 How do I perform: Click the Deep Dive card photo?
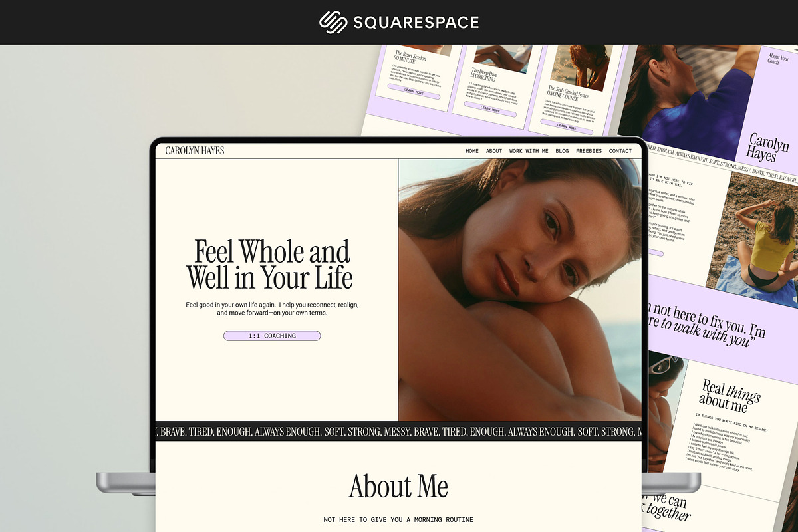tap(503, 58)
